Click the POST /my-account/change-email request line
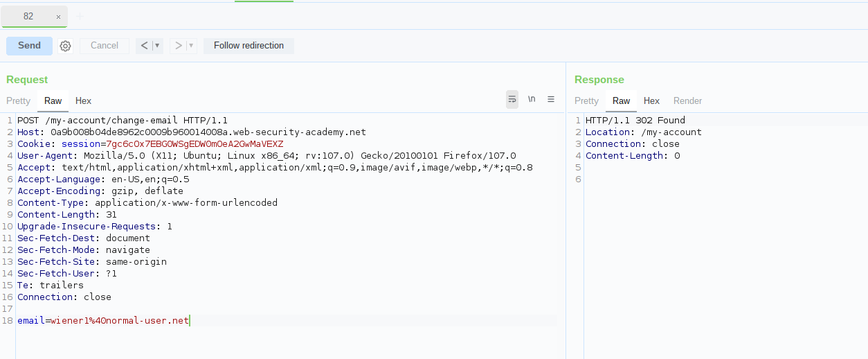This screenshot has width=868, height=359. 123,121
